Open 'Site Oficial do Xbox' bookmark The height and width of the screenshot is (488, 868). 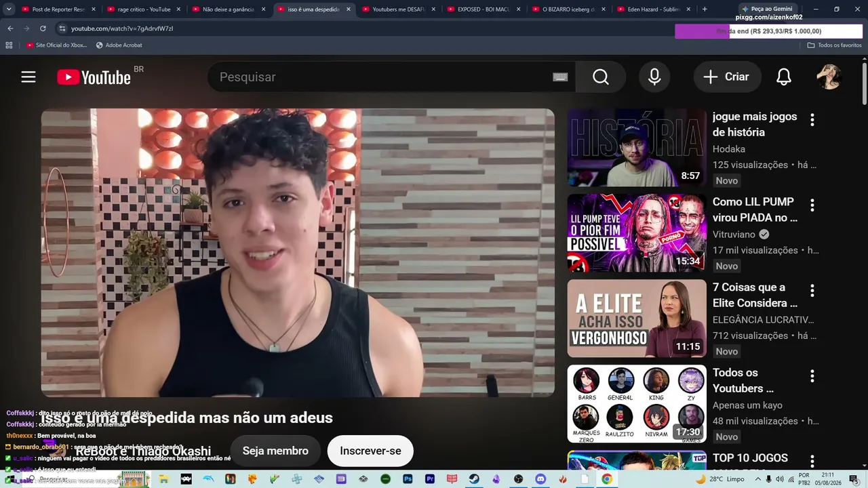click(57, 45)
